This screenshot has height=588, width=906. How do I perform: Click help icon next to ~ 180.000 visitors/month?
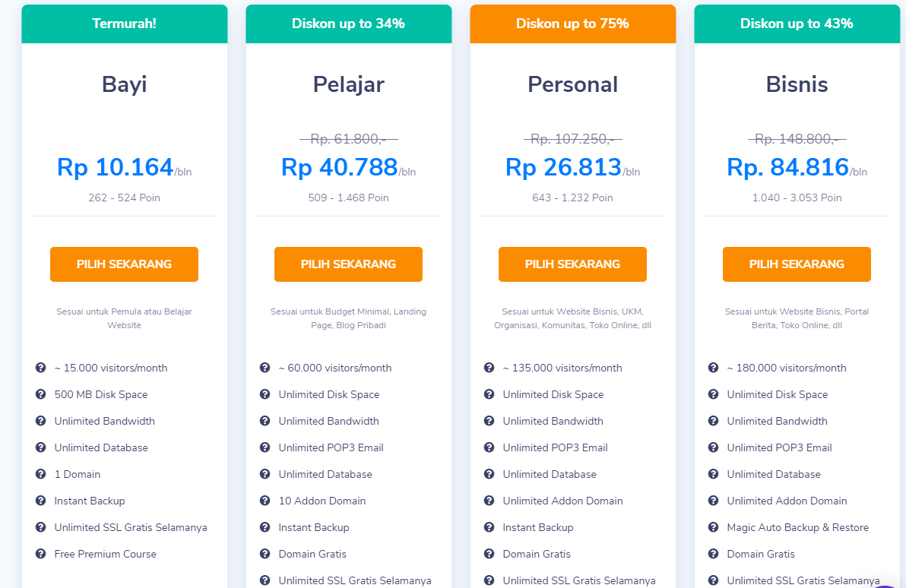pyautogui.click(x=713, y=368)
